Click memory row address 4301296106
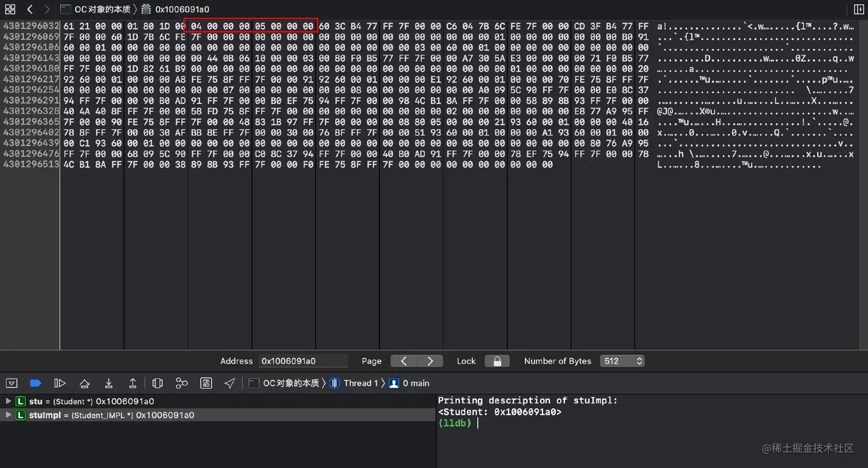The height and width of the screenshot is (468, 868). pyautogui.click(x=31, y=47)
